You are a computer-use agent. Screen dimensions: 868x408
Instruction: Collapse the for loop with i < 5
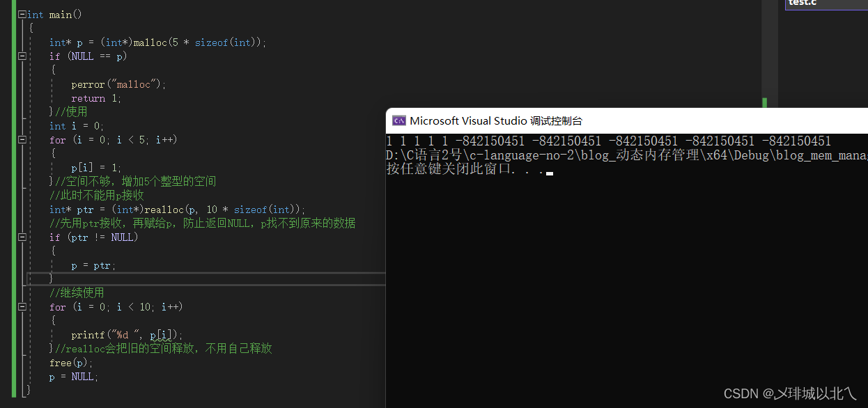(22, 140)
